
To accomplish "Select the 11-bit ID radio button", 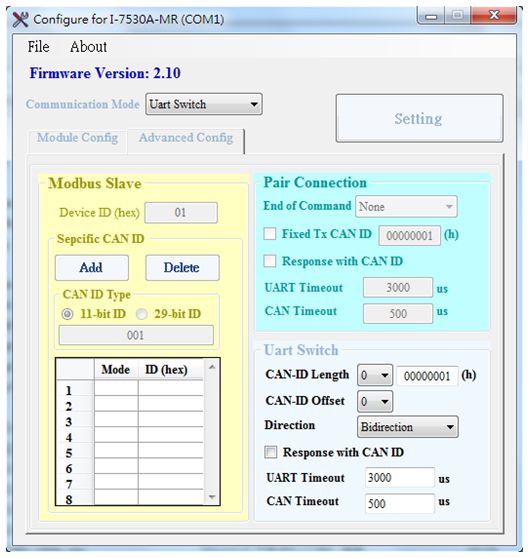I will coord(67,314).
